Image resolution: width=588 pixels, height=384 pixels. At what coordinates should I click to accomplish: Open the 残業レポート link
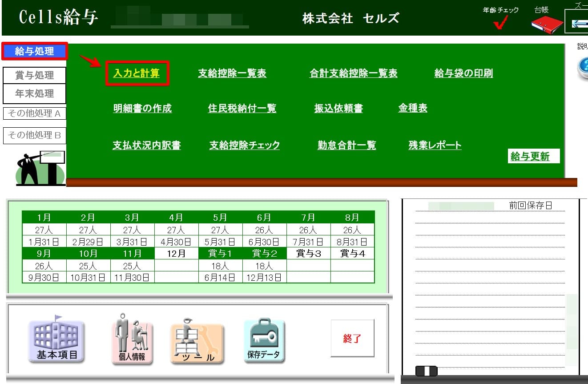pyautogui.click(x=435, y=145)
